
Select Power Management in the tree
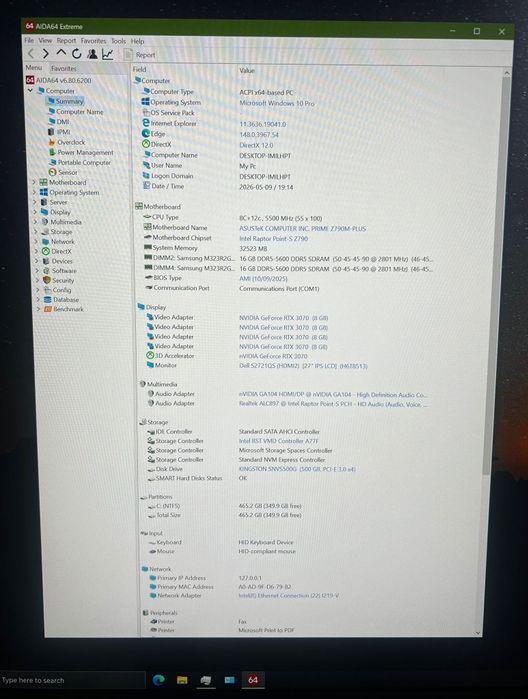point(81,152)
